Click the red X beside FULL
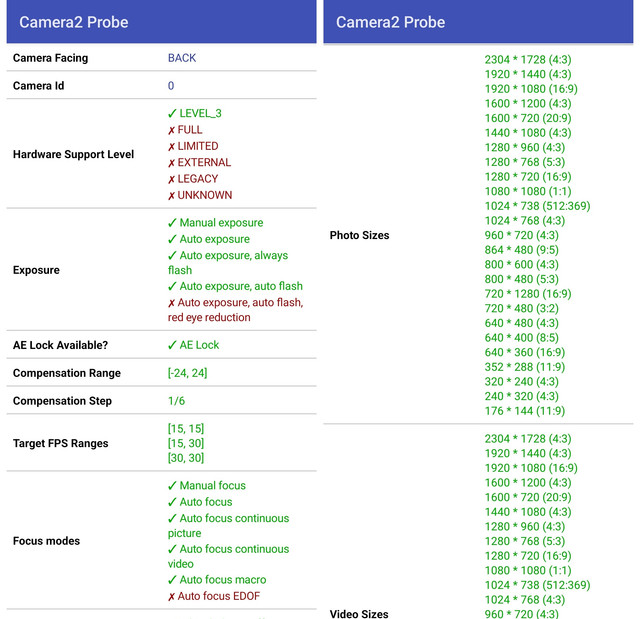This screenshot has height=619, width=640. (171, 130)
